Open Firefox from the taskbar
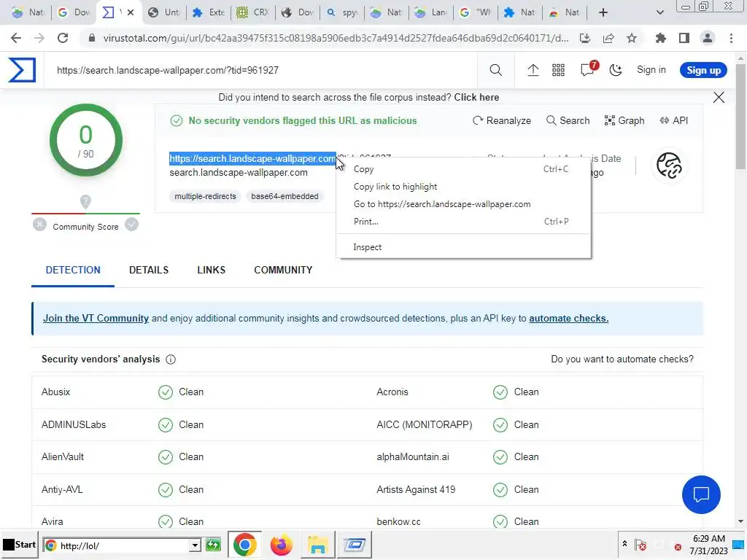Image resolution: width=747 pixels, height=560 pixels. coord(281,545)
